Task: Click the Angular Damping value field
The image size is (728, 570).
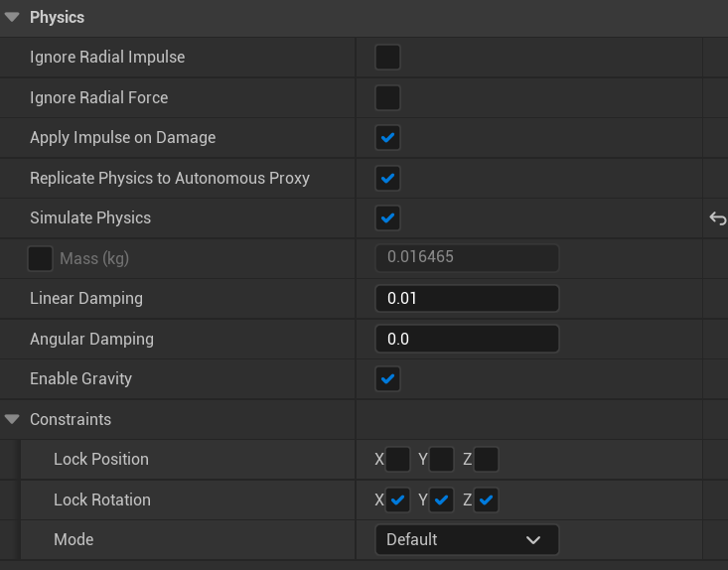Action: [467, 339]
